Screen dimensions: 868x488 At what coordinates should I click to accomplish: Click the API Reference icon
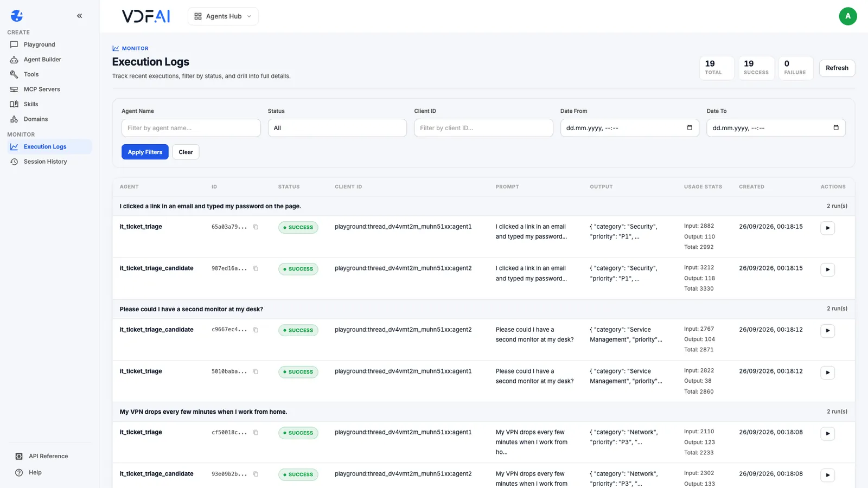point(19,456)
